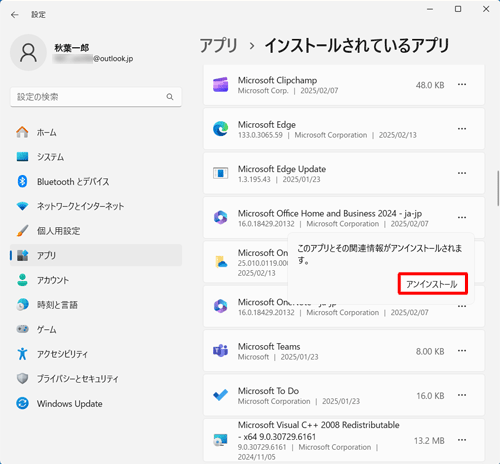Open システム settings category
The image size is (500, 464).
[96, 157]
